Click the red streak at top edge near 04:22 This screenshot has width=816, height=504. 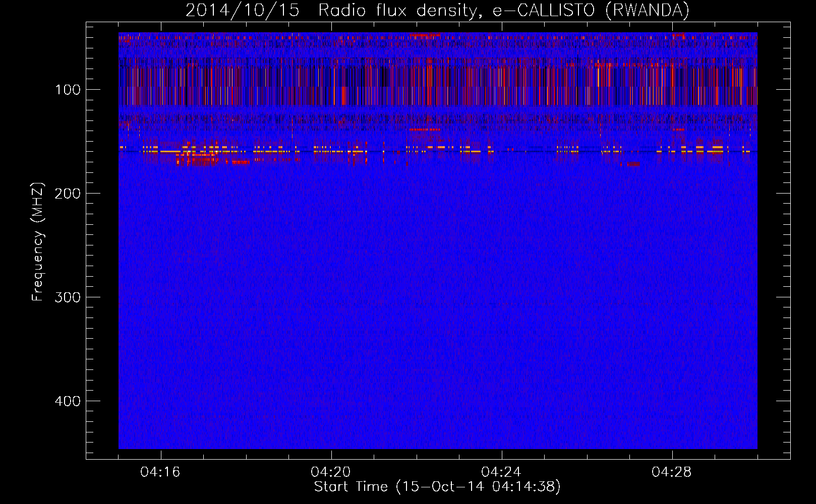pyautogui.click(x=425, y=35)
